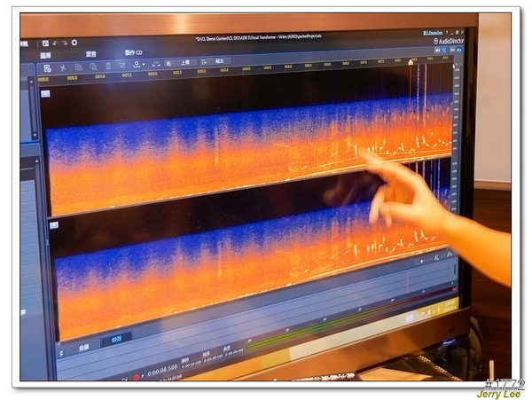The image size is (532, 400).
Task: Click the Windows taskbar clock
Action: point(450,305)
